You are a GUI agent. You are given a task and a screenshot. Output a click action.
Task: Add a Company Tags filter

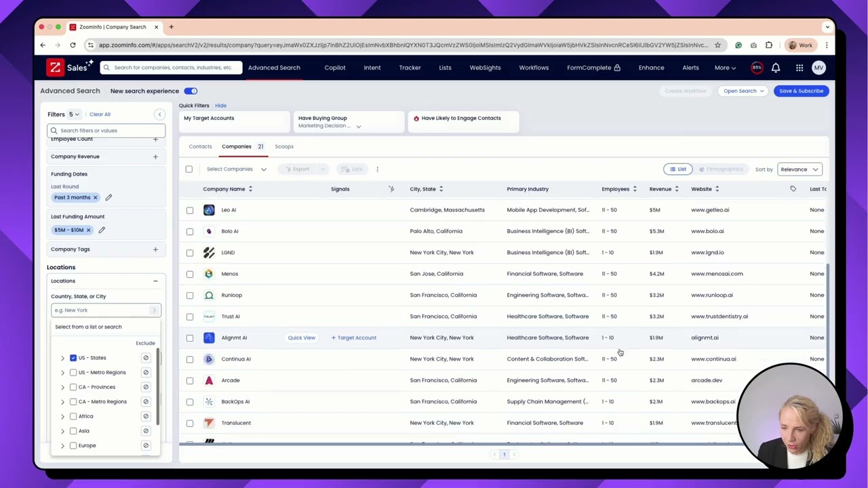[x=155, y=249]
